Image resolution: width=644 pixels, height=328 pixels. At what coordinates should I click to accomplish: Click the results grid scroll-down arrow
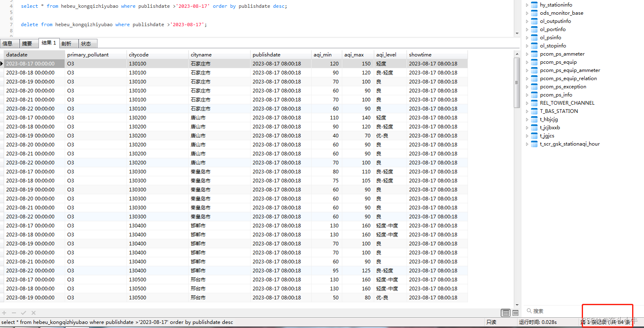(517, 305)
